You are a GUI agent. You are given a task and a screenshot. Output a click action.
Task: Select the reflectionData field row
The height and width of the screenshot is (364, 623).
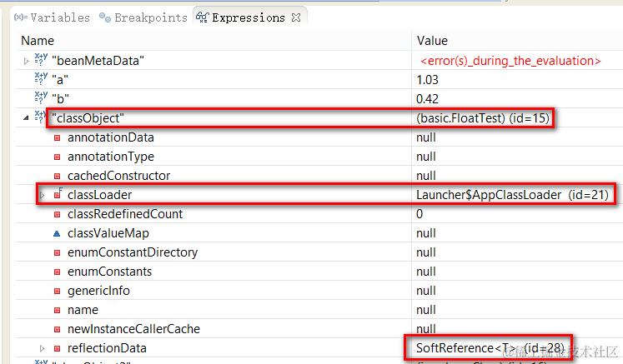tap(319, 348)
